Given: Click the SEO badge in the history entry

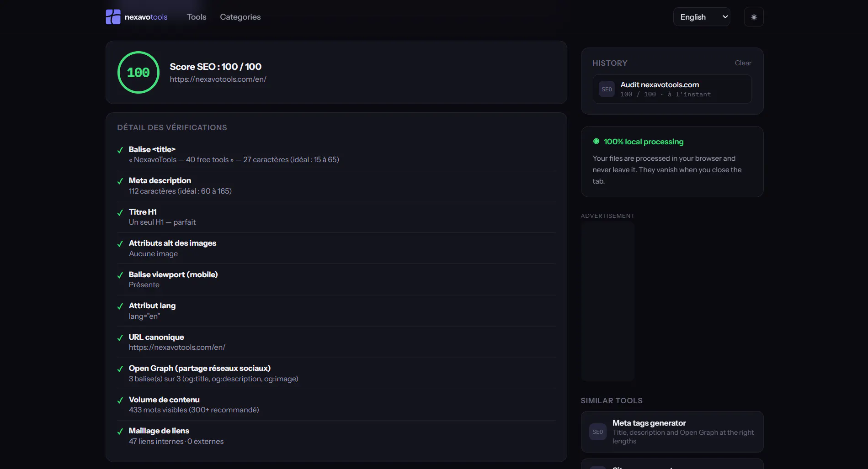Looking at the screenshot, I should click(x=607, y=89).
